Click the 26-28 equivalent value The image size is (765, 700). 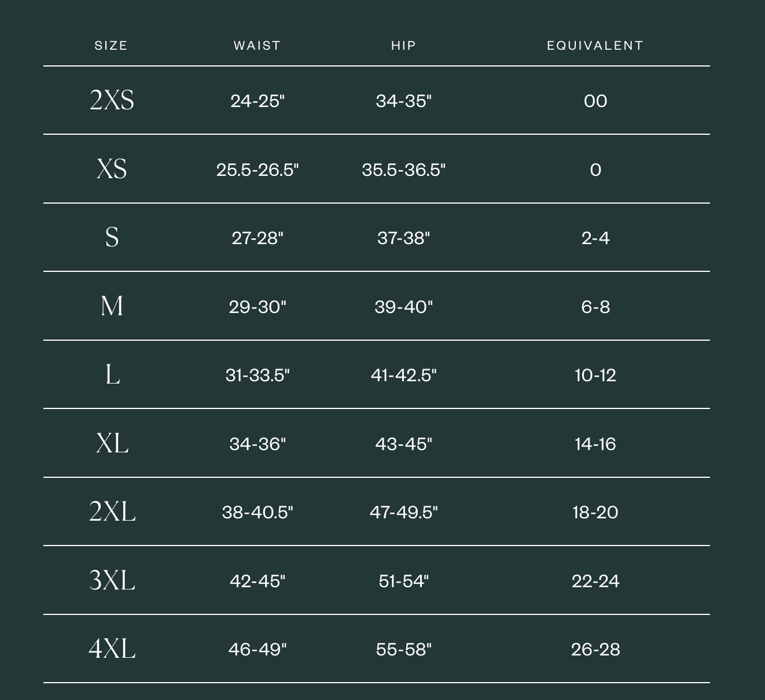point(595,649)
